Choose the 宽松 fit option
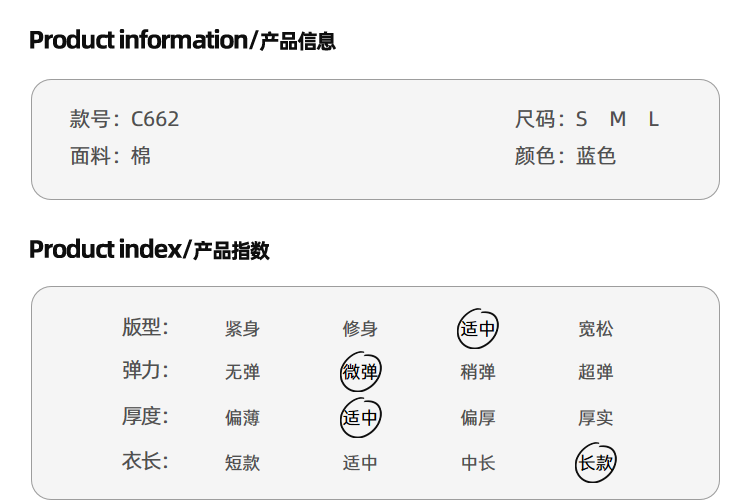This screenshot has height=500, width=750. tap(596, 329)
